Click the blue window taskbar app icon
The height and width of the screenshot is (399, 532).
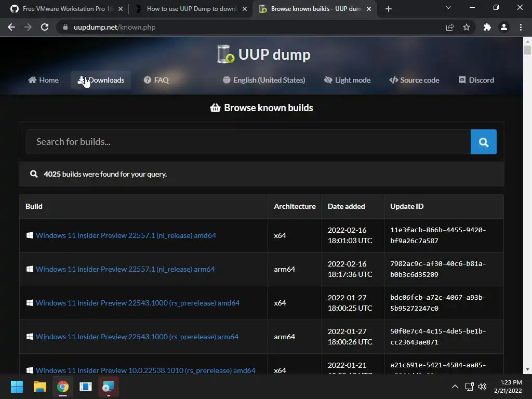[x=86, y=387]
